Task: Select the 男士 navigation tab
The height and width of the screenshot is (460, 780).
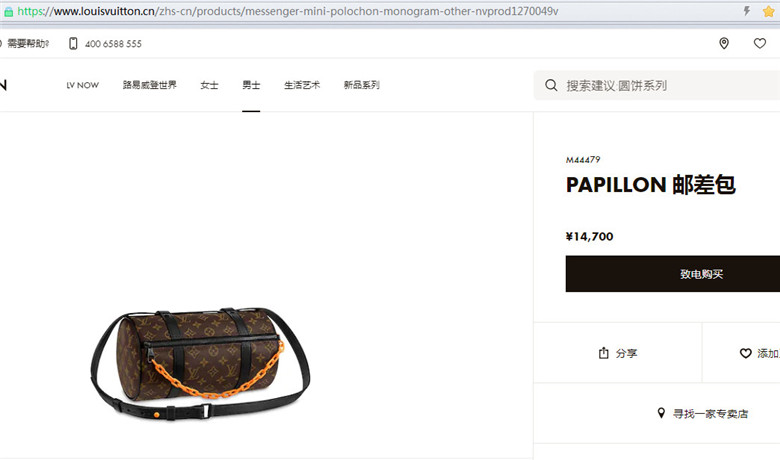Action: tap(251, 85)
